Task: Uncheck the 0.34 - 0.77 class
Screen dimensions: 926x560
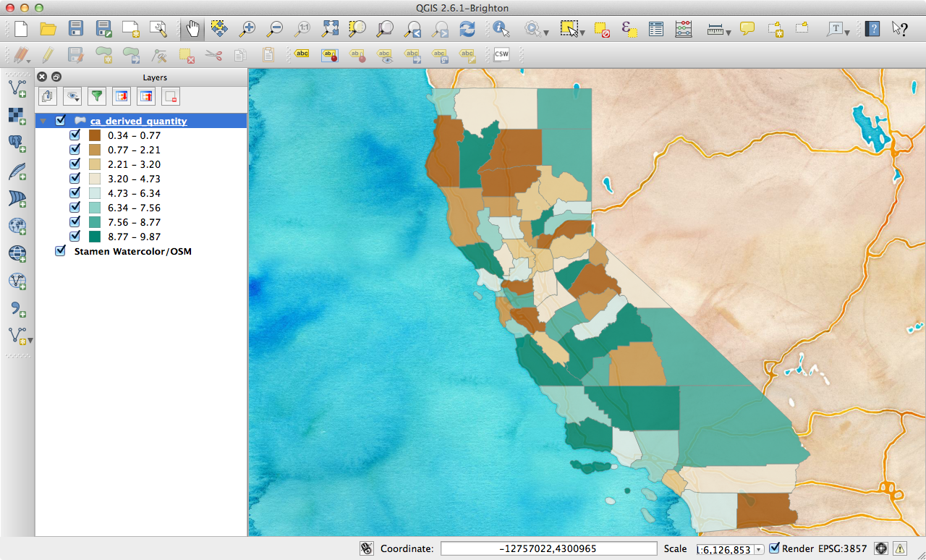Action: tap(75, 135)
